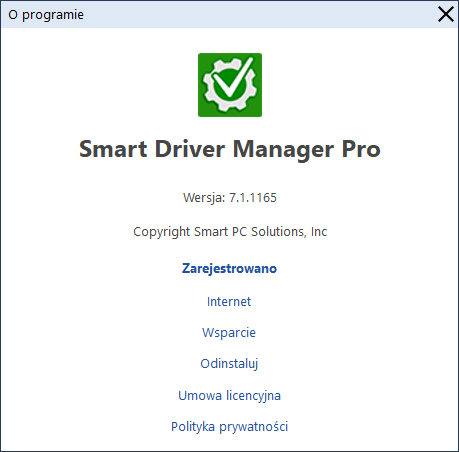Click the green Smart Driver Manager logo
This screenshot has width=459, height=452.
230,85
